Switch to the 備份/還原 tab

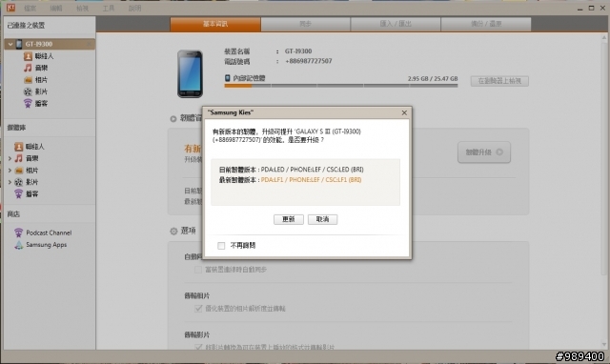point(486,24)
